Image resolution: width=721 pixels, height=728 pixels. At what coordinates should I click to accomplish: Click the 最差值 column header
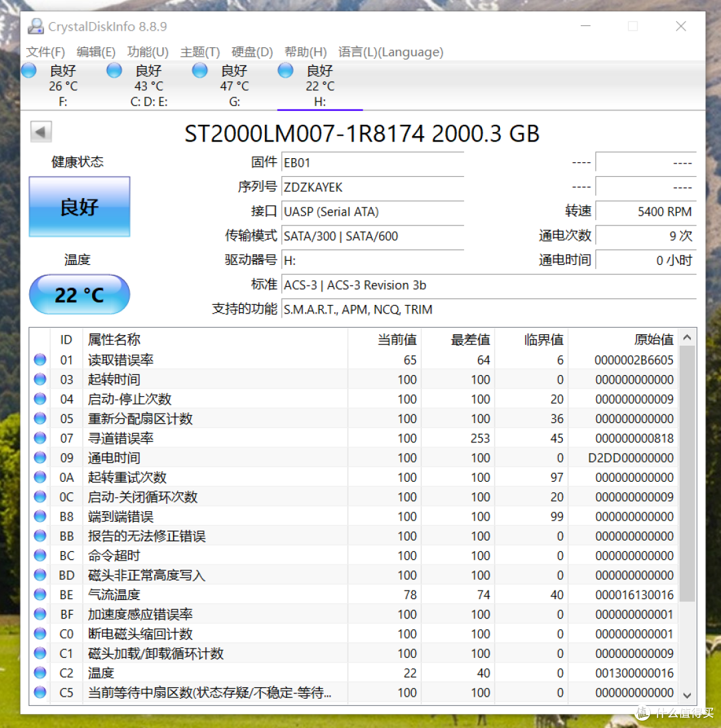(458, 340)
